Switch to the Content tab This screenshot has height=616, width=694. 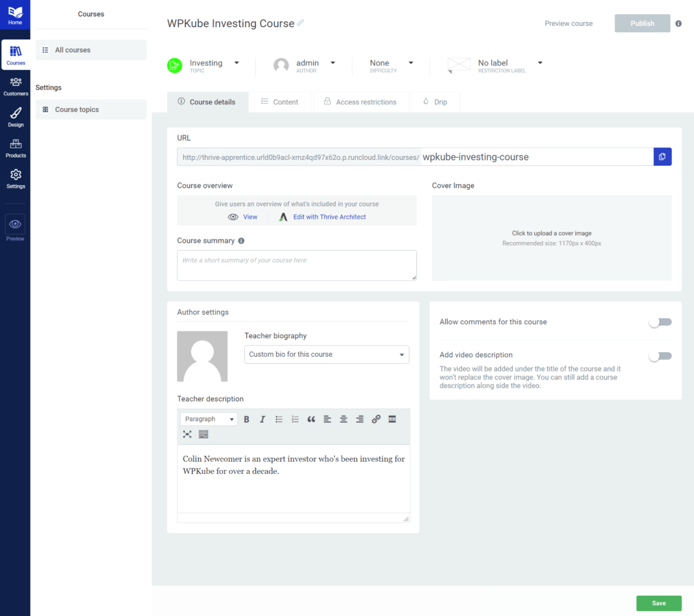pos(280,102)
